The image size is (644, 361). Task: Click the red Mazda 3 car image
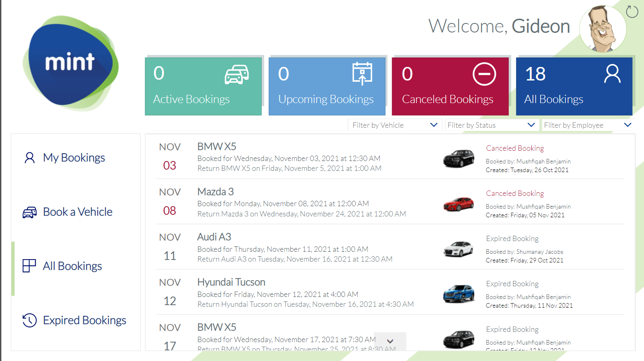(x=459, y=204)
